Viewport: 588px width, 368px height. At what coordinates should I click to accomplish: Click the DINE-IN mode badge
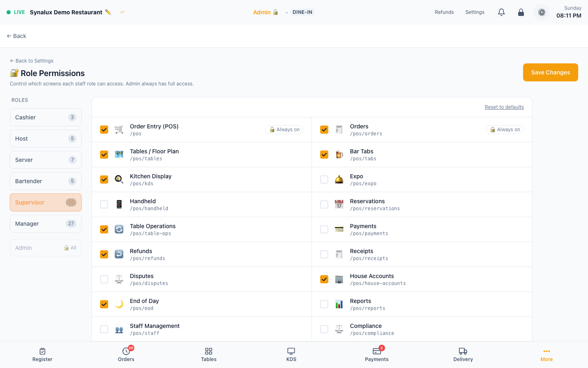click(303, 12)
